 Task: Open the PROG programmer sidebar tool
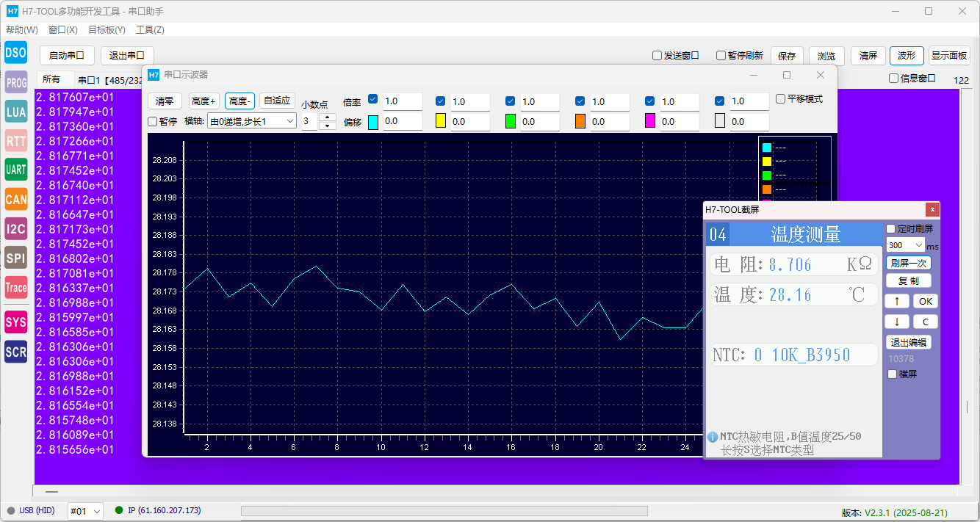click(x=16, y=82)
